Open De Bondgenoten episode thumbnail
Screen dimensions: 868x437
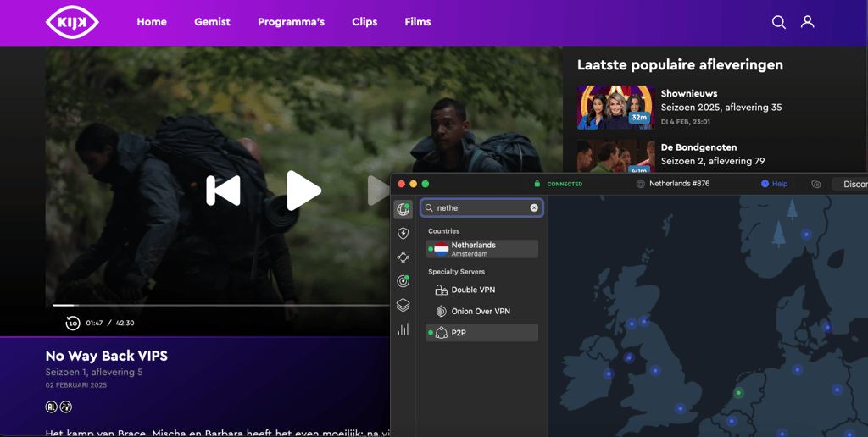615,156
